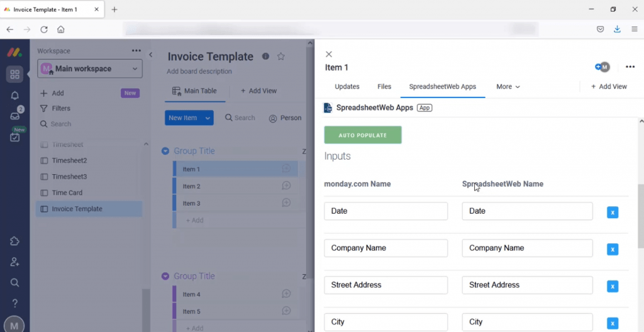Open conversation icon for Item 1 row
644x332 pixels.
click(286, 169)
